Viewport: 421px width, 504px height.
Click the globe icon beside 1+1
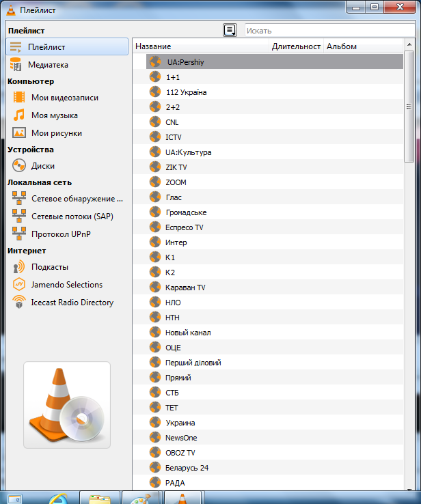[x=155, y=76]
